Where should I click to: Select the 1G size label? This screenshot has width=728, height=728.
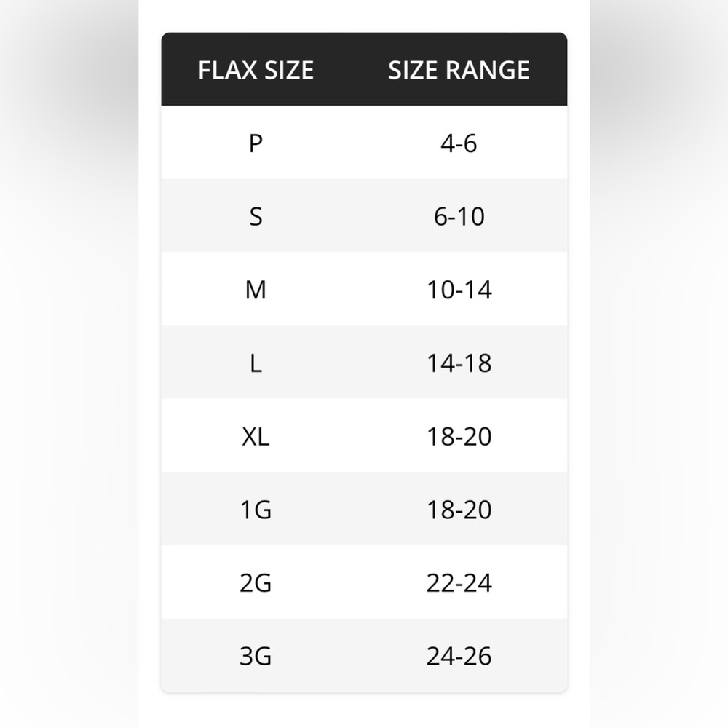(256, 510)
